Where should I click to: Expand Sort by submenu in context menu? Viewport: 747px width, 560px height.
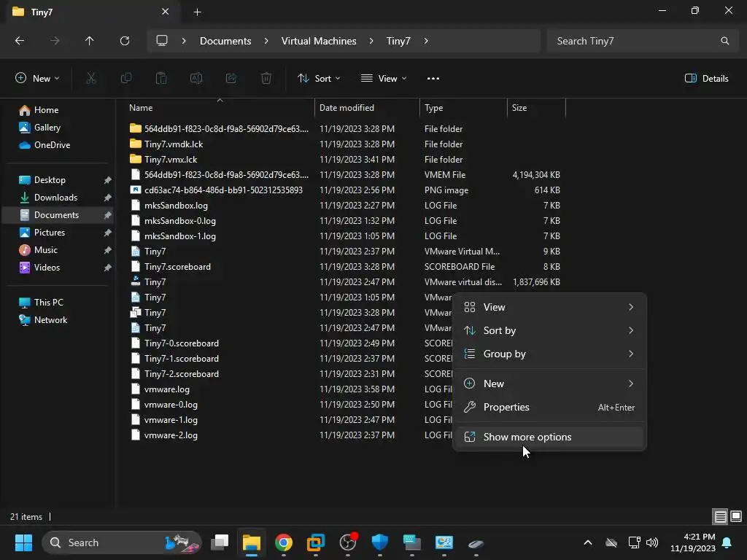(x=549, y=330)
